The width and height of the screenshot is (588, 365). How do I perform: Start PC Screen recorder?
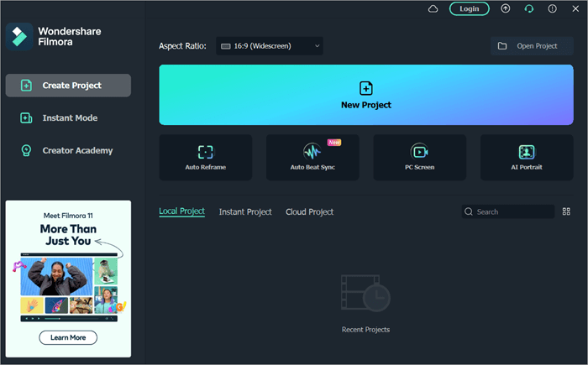click(x=419, y=157)
